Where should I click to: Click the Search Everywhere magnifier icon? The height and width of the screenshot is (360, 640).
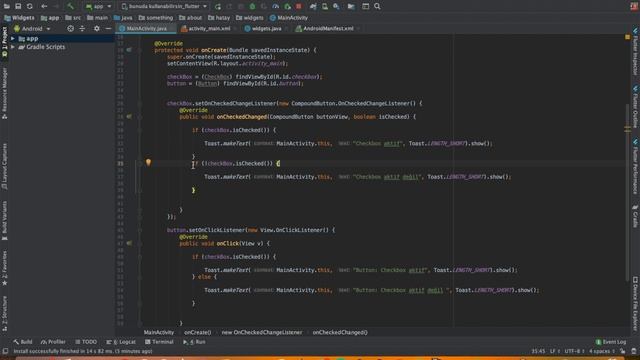pyautogui.click(x=377, y=6)
